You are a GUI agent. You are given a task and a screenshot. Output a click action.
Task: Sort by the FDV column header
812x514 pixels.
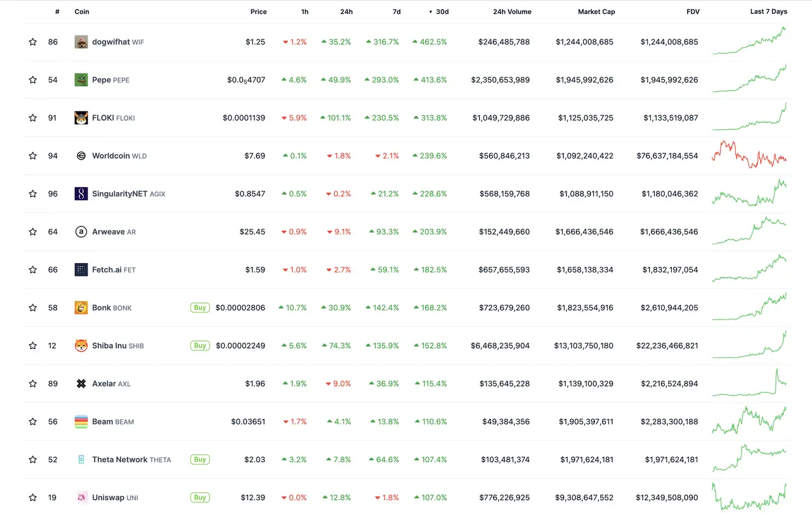click(693, 11)
